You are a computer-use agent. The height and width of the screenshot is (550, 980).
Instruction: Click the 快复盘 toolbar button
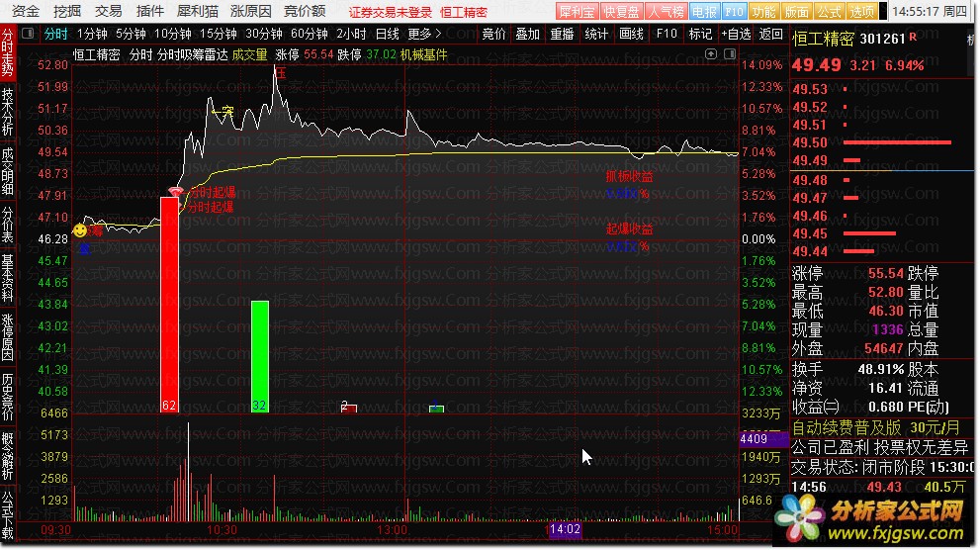click(x=621, y=12)
